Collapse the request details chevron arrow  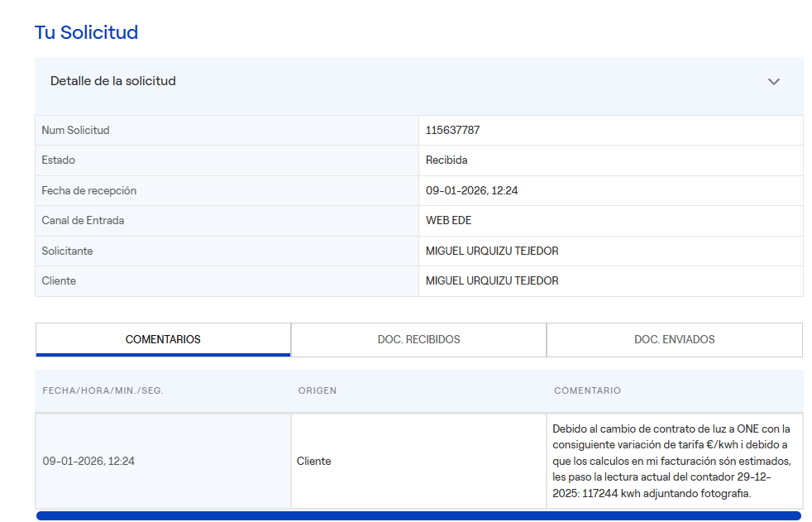773,82
